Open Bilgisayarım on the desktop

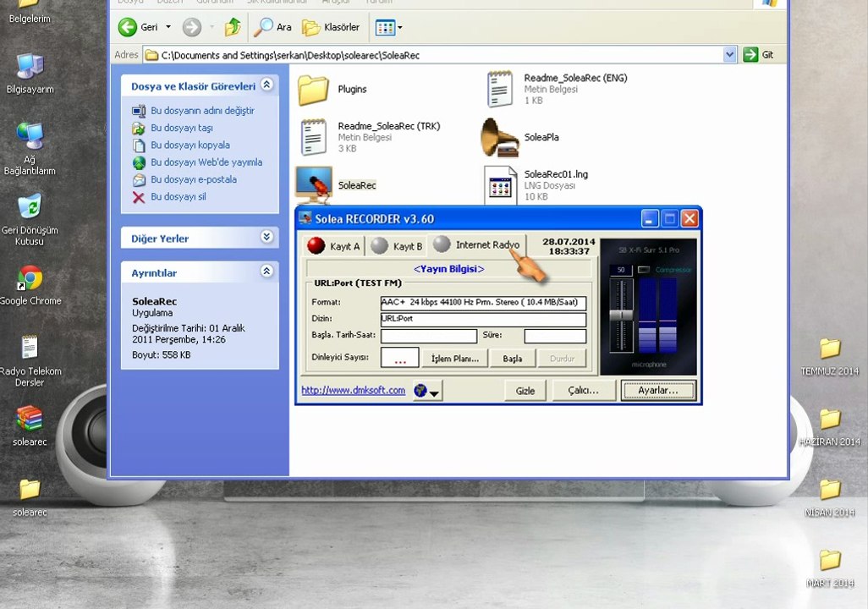[30, 74]
